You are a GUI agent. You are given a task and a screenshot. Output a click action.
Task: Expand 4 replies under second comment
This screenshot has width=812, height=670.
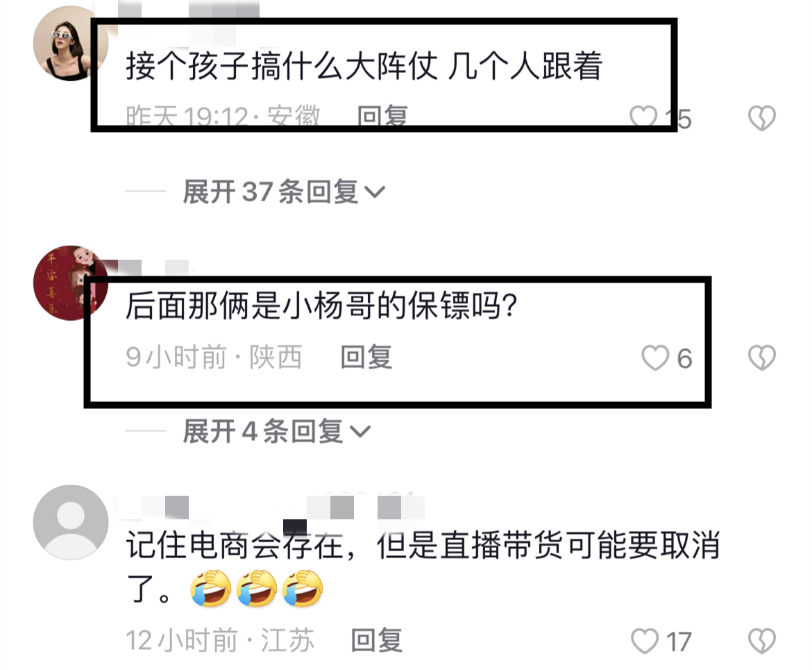(276, 431)
